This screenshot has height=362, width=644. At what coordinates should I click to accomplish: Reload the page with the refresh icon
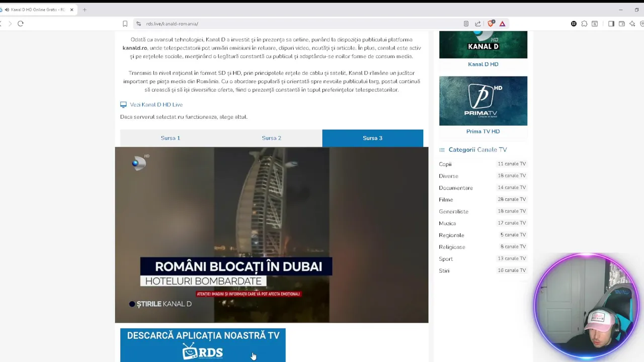pos(21,24)
